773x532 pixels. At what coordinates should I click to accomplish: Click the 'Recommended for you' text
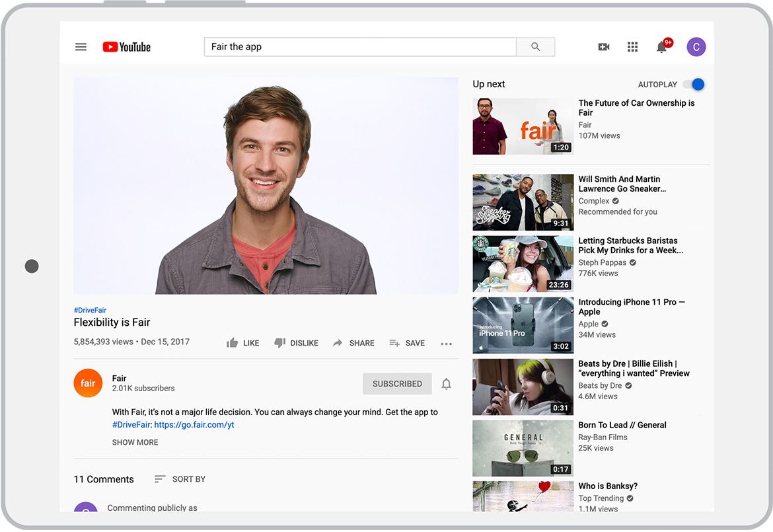click(x=618, y=212)
